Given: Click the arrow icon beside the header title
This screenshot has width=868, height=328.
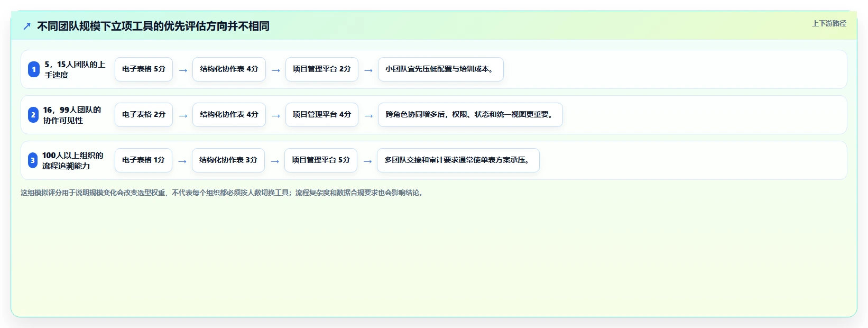Looking at the screenshot, I should pyautogui.click(x=27, y=26).
